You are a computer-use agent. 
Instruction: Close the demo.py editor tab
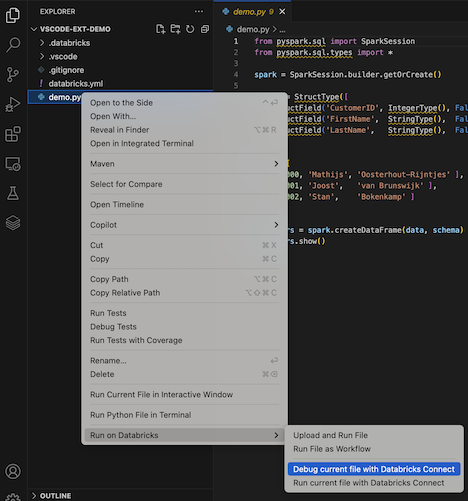click(x=282, y=12)
